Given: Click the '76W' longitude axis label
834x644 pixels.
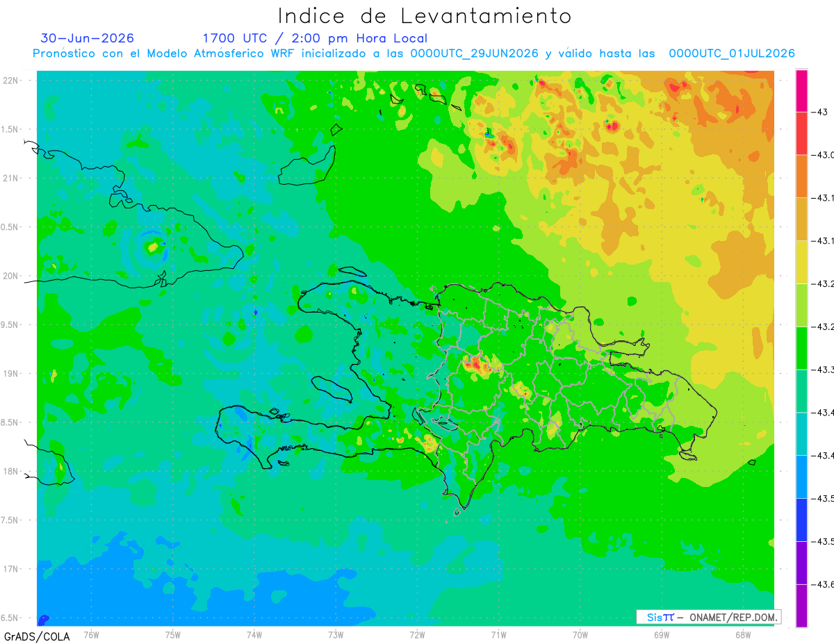Looking at the screenshot, I should pyautogui.click(x=91, y=634).
